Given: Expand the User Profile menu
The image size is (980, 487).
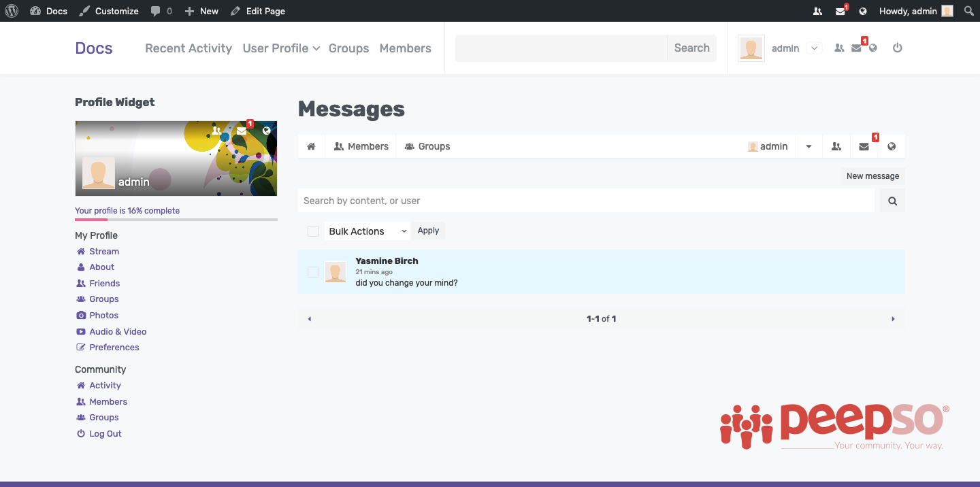Looking at the screenshot, I should (281, 48).
